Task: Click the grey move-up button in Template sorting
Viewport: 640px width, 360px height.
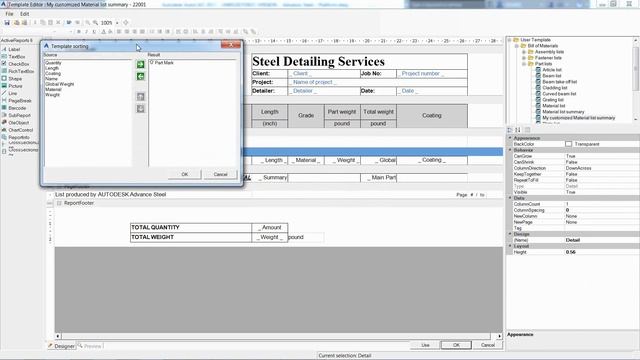Action: pyautogui.click(x=140, y=97)
